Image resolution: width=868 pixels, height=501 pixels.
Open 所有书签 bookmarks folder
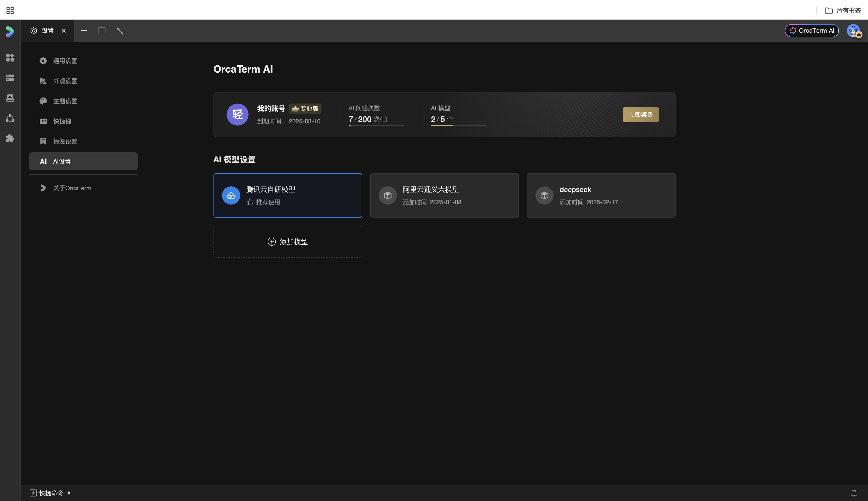[x=843, y=10]
